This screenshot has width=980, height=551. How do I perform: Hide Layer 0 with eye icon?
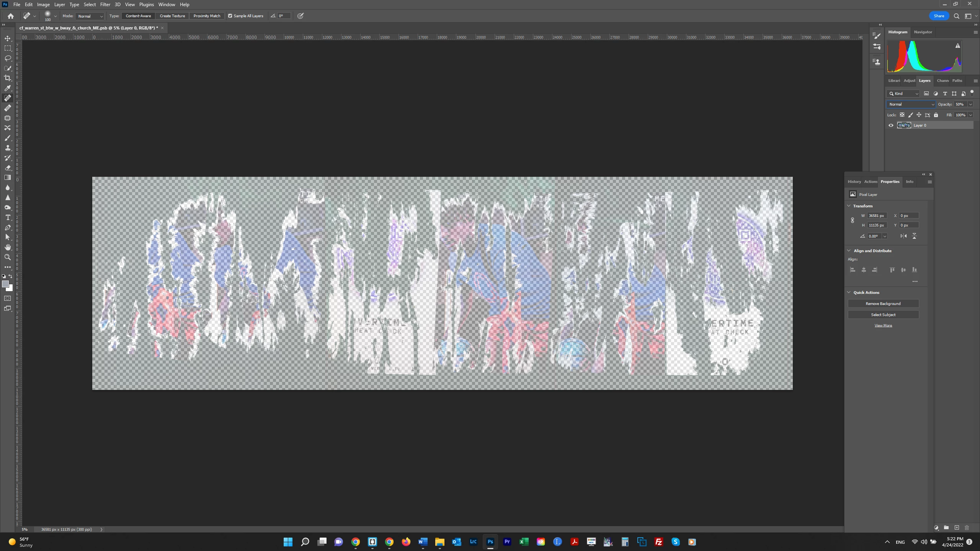pos(891,126)
